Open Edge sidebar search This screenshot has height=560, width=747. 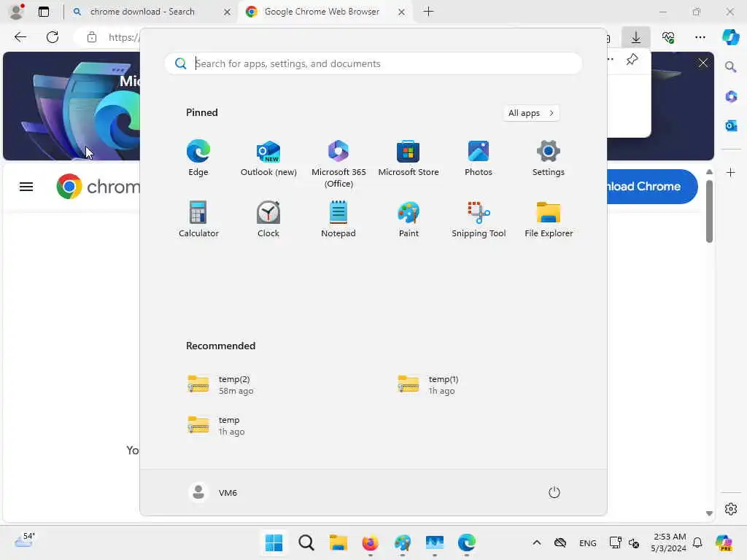click(x=731, y=67)
